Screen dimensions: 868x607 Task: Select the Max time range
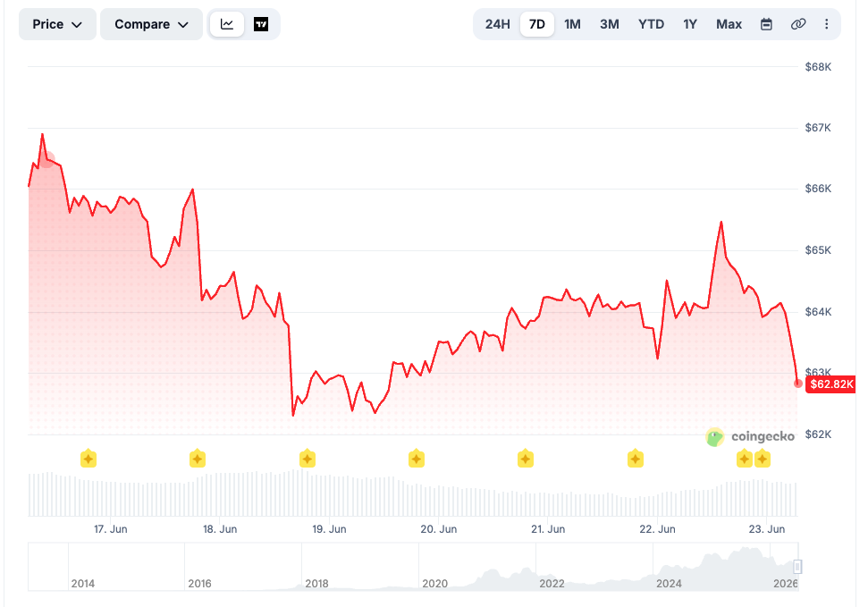pyautogui.click(x=729, y=24)
